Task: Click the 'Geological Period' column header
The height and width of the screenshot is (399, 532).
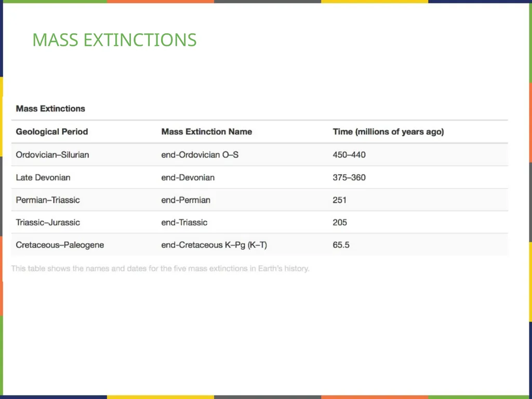Action: tap(52, 131)
